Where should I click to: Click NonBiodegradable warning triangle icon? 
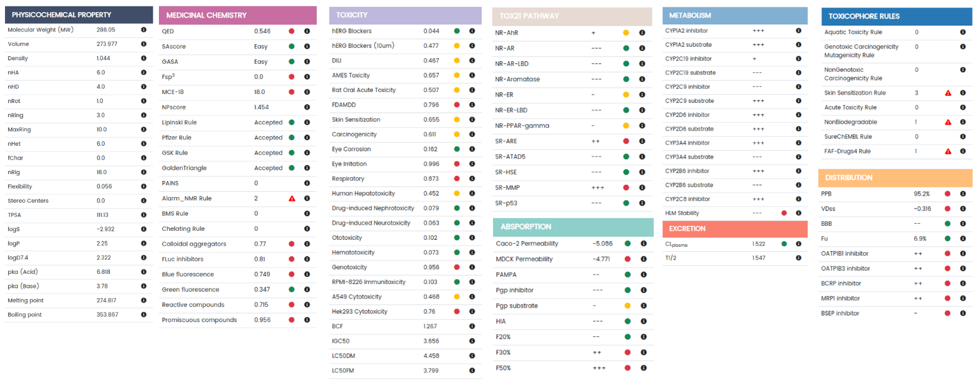(x=948, y=122)
